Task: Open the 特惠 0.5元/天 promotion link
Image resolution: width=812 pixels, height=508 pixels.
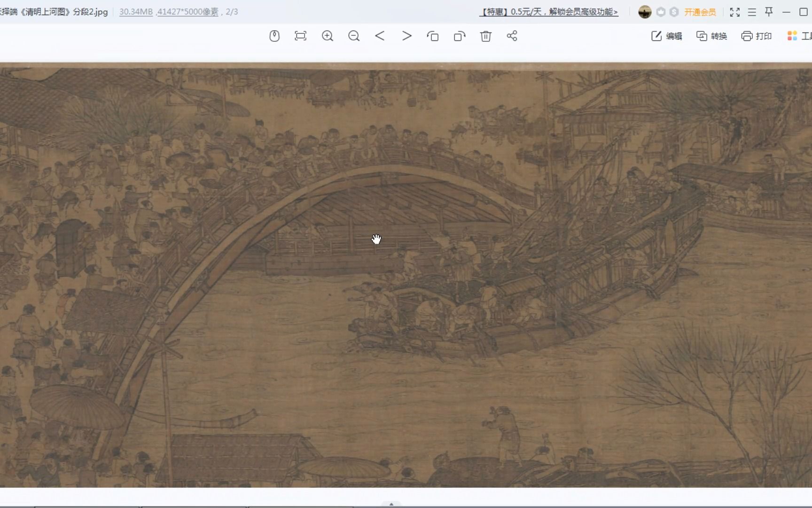Action: coord(549,12)
